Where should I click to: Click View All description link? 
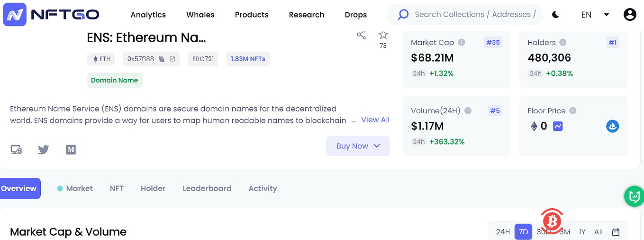tap(375, 120)
